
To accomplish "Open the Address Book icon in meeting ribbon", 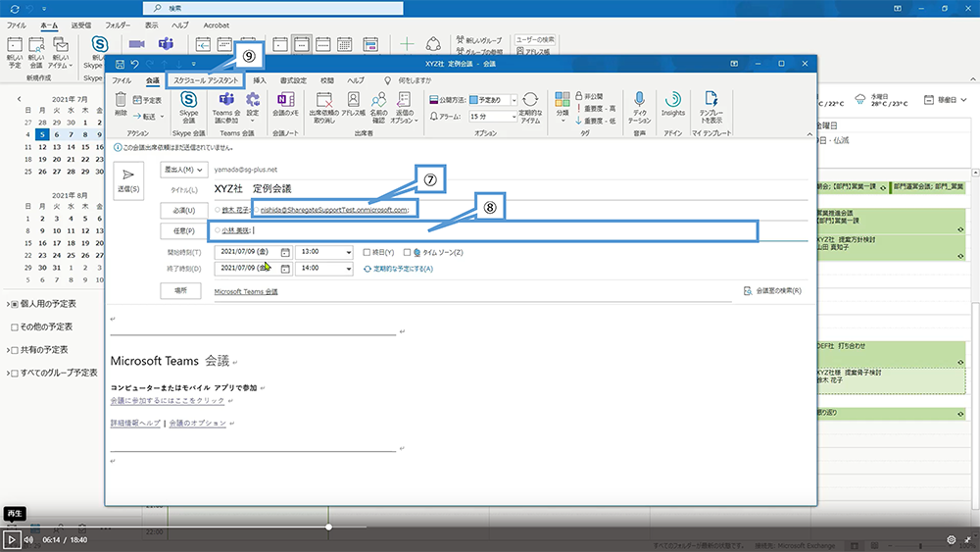I will tap(353, 99).
